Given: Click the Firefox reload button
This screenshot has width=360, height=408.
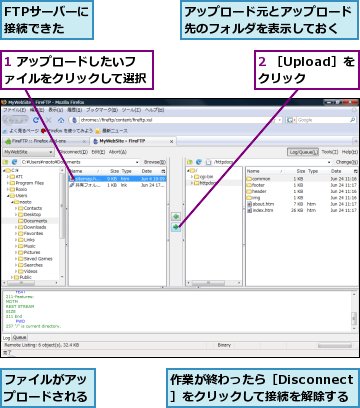Looking at the screenshot, I should (36, 120).
